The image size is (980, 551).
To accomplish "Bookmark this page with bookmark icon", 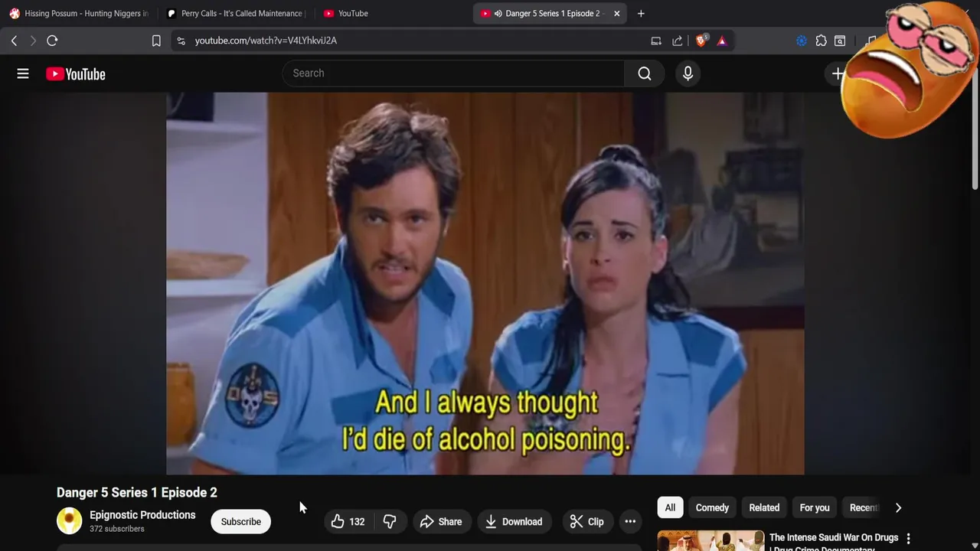I will coord(156,41).
